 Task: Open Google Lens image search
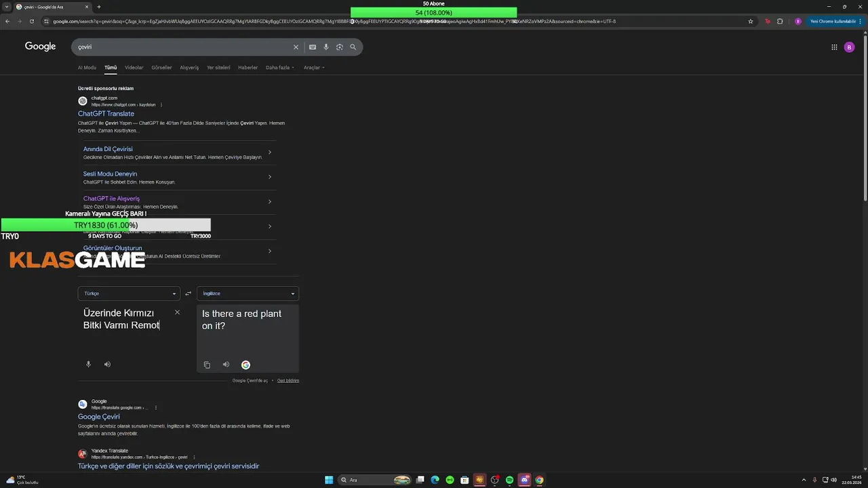coord(340,47)
